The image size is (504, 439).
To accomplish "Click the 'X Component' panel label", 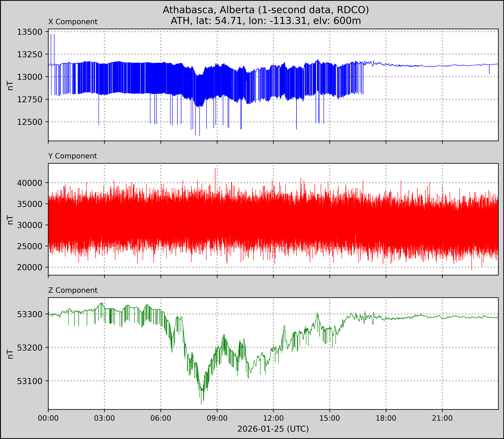I will (73, 22).
